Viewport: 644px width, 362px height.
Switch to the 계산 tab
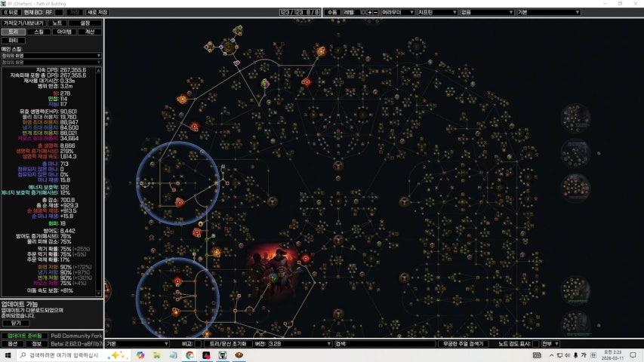[x=90, y=32]
